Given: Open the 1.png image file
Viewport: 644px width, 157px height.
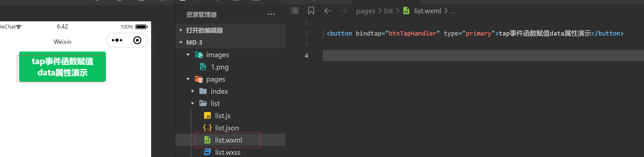Looking at the screenshot, I should [x=219, y=67].
